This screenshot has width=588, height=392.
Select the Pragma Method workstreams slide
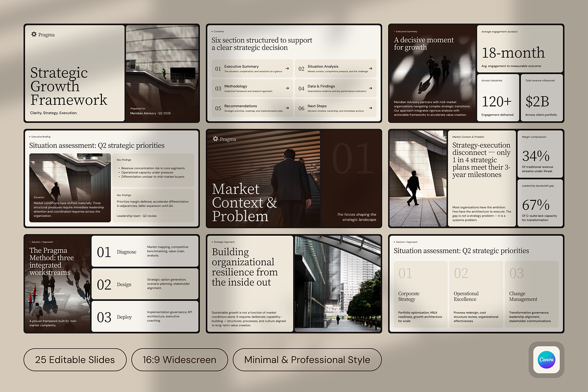pos(112,284)
